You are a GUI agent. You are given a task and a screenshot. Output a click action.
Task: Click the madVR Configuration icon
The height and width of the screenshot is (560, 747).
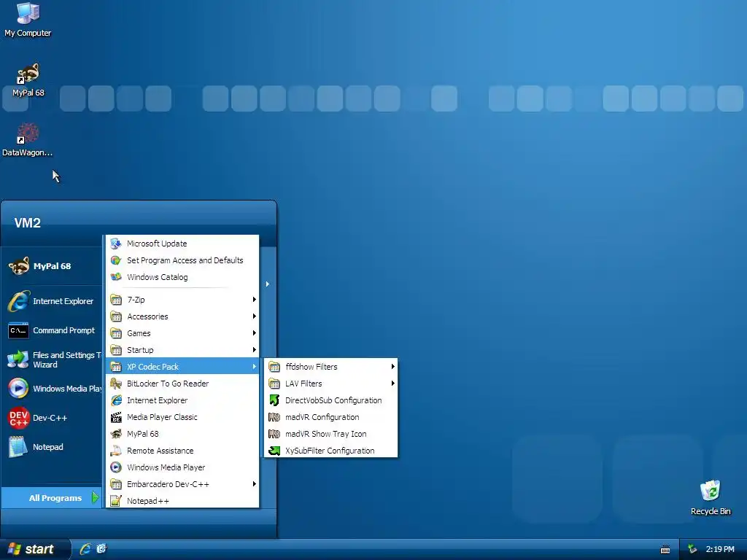click(274, 417)
